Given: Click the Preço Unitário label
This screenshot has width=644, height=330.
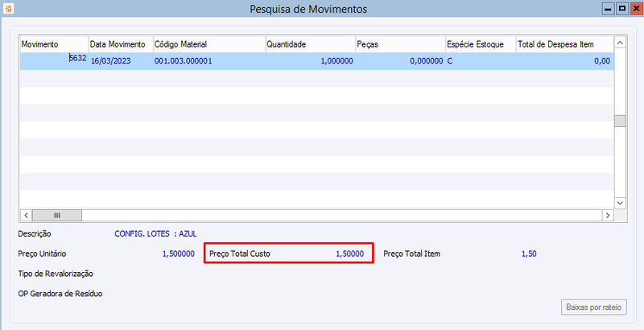Looking at the screenshot, I should 42,254.
